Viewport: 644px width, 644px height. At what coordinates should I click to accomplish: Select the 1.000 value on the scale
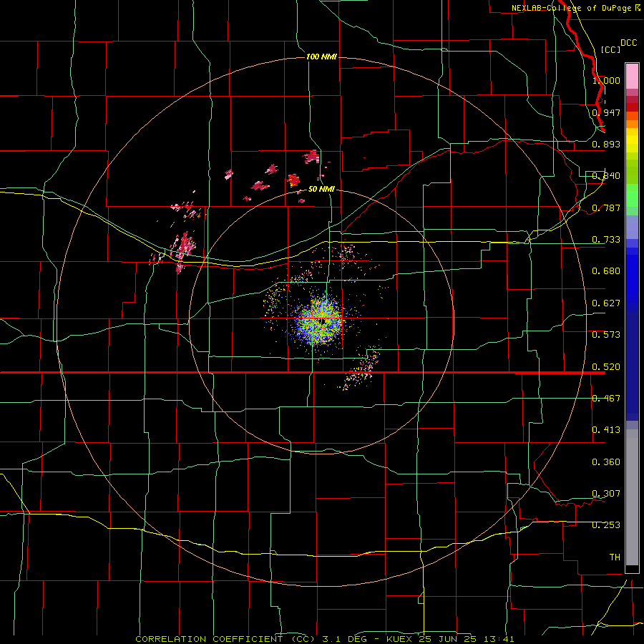[x=606, y=80]
